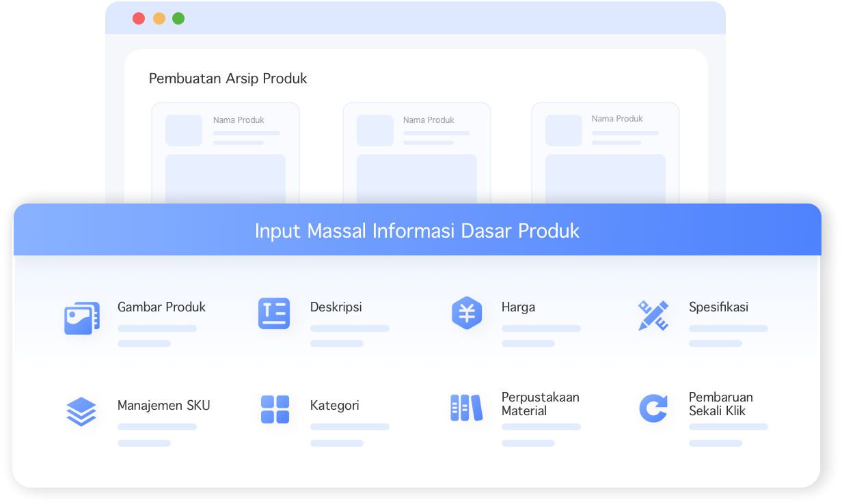Image resolution: width=842 pixels, height=504 pixels.
Task: Select the Deskripsi label
Action: point(336,307)
